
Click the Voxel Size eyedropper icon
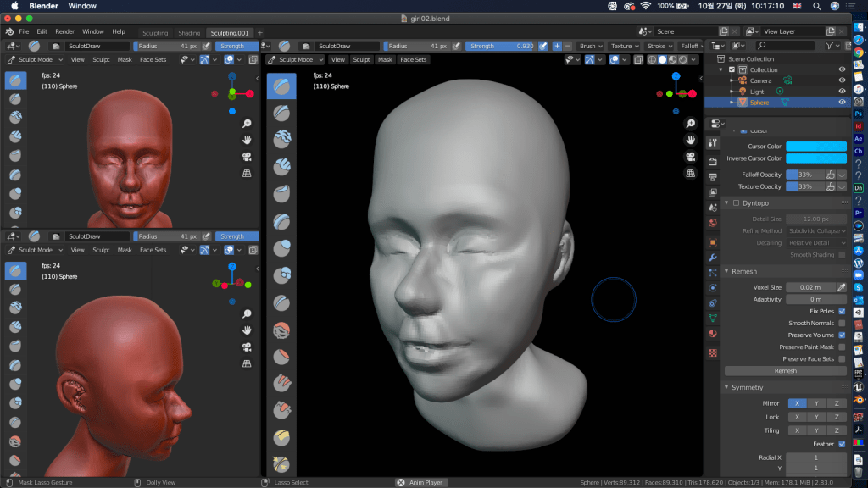pyautogui.click(x=841, y=287)
